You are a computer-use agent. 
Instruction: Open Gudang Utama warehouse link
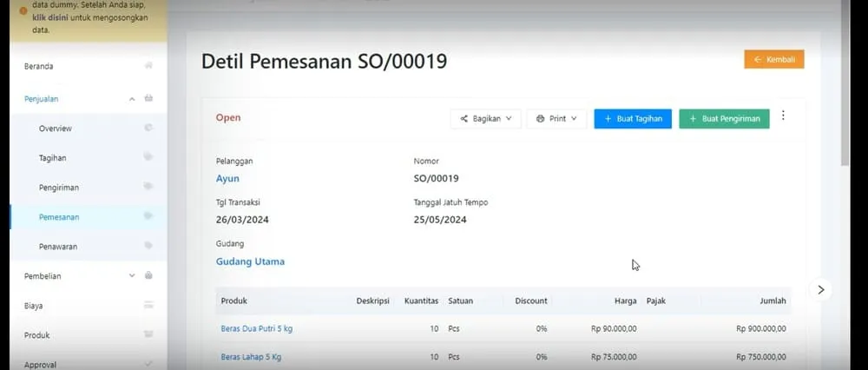point(250,261)
